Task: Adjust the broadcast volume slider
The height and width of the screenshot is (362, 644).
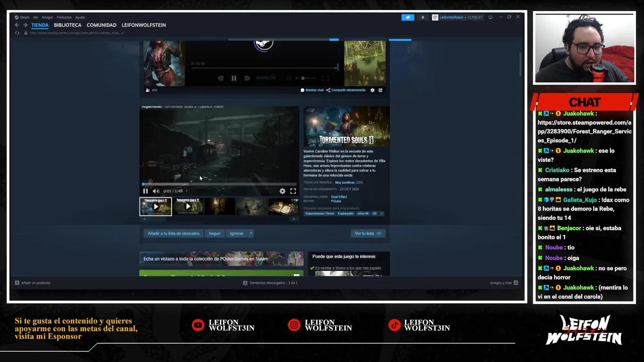Action: point(309,78)
